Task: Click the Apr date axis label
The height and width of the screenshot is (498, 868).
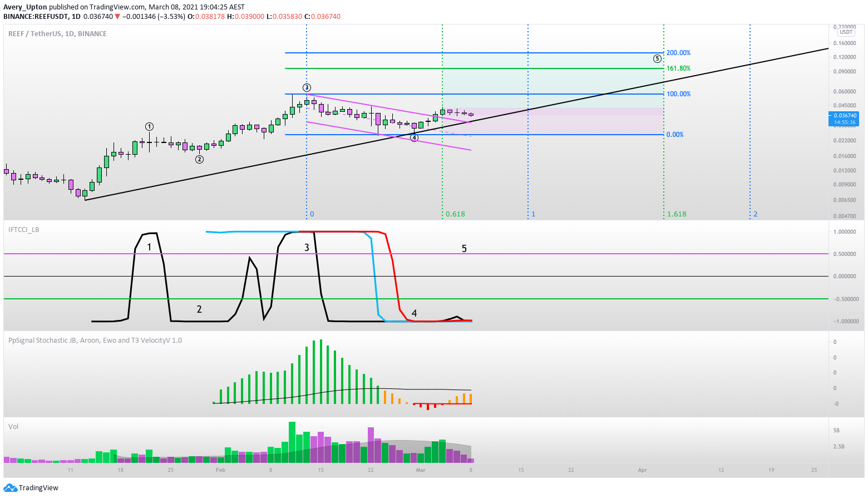Action: pos(643,470)
